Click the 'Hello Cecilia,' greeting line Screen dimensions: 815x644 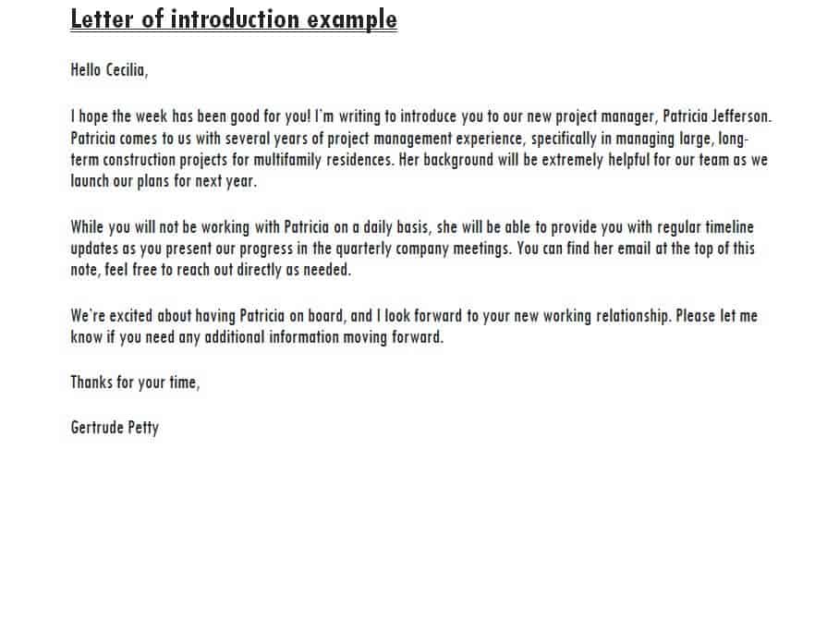tap(109, 69)
